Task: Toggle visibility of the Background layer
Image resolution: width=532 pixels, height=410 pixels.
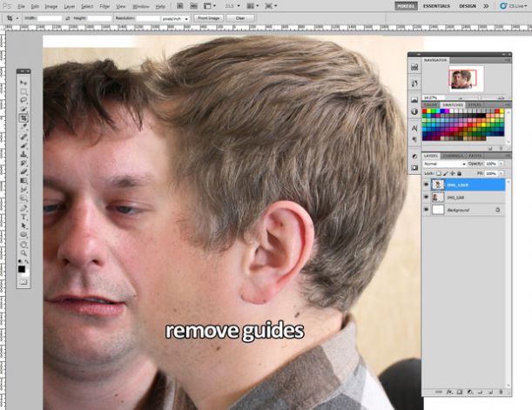Action: (427, 210)
